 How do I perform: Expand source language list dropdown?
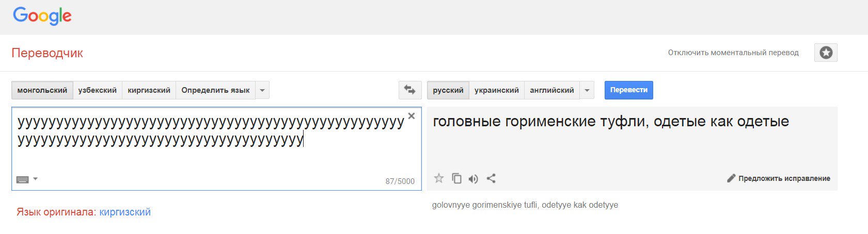[x=262, y=90]
